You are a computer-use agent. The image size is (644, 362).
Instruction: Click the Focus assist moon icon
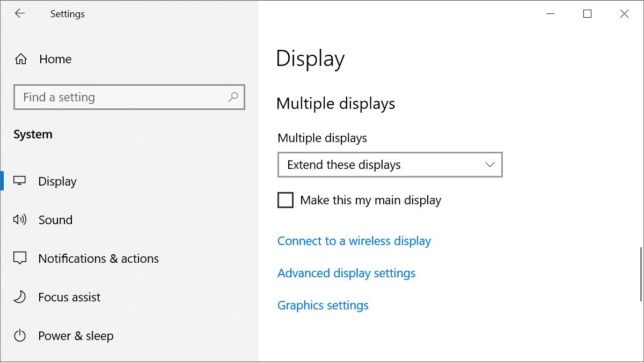pos(20,297)
